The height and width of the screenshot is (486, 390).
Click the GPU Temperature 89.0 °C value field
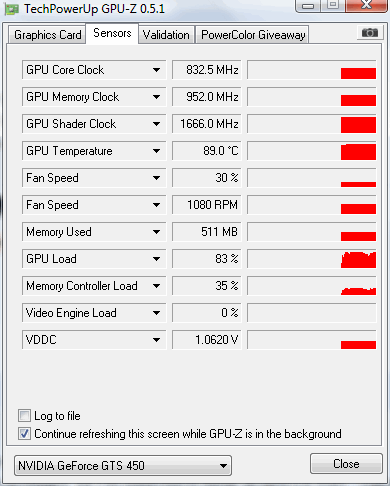point(206,151)
